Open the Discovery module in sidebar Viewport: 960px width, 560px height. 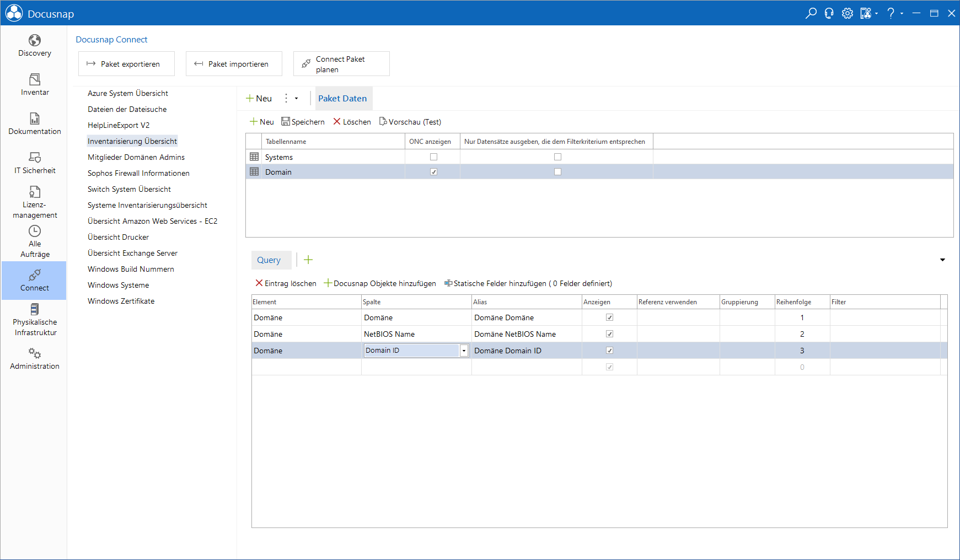click(34, 46)
